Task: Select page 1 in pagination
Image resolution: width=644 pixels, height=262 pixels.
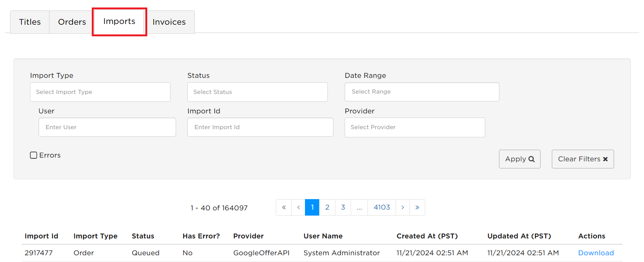Action: (x=312, y=207)
